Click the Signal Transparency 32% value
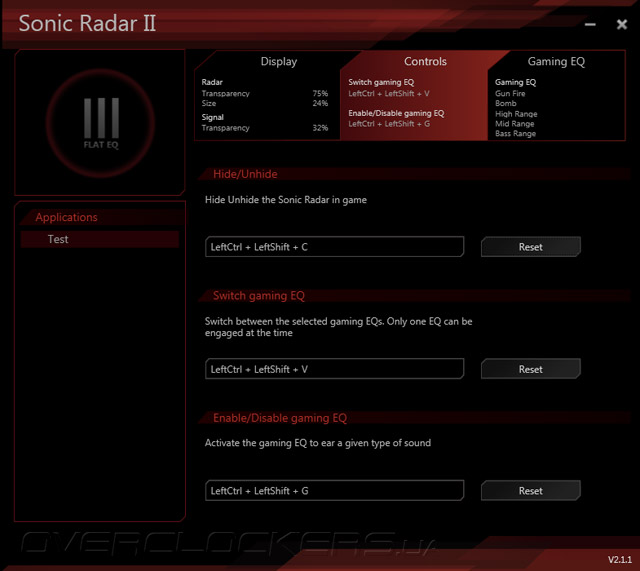Screen dimensions: 640x571 click(320, 128)
